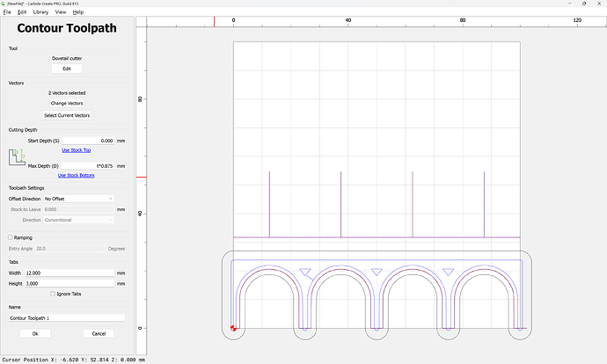The image size is (607, 364).
Task: Click the Cursor Position status text
Action: click(x=74, y=360)
